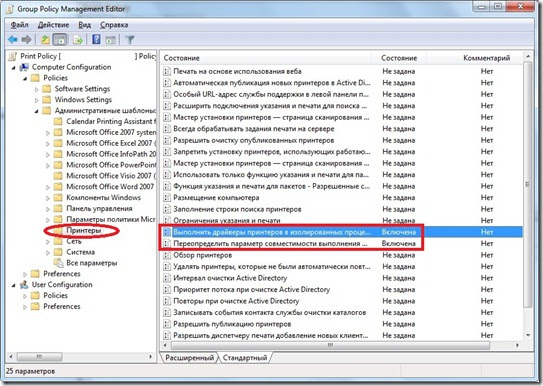
Task: Click the Back arrow toolbar icon
Action: 13,40
